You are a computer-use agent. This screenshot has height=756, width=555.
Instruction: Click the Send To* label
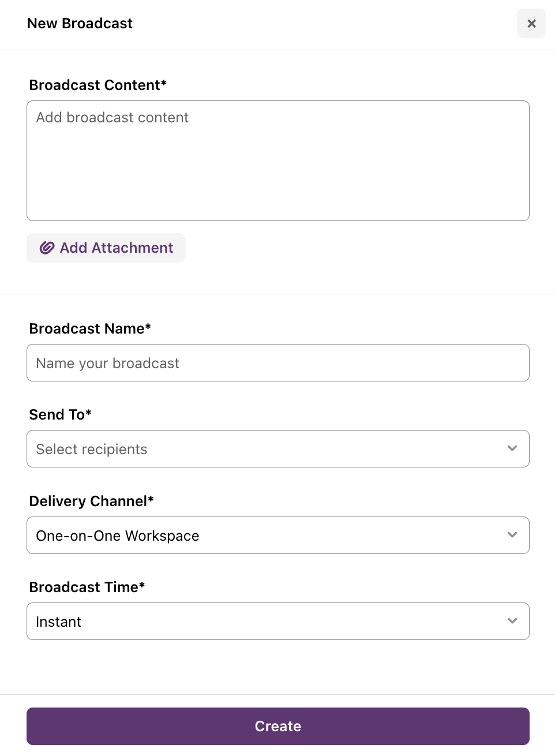60,414
